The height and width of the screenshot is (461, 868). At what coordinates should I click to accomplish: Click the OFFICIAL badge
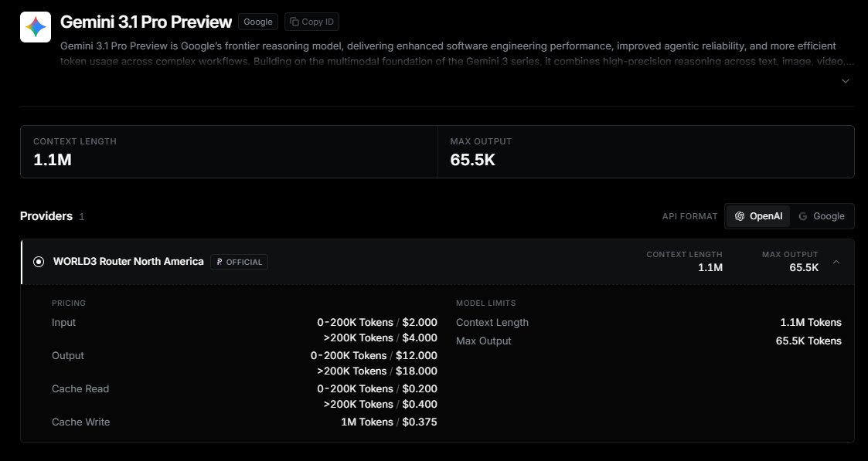click(x=239, y=262)
